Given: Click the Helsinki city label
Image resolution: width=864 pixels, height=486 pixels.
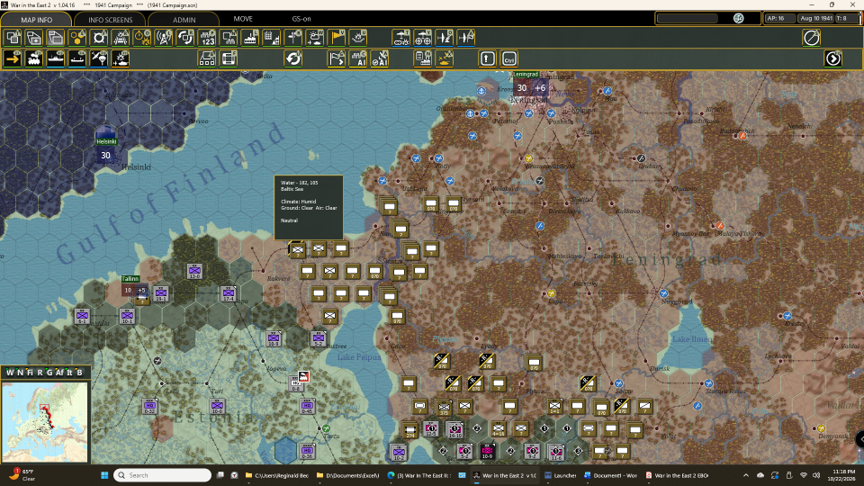Looking at the screenshot, I should [106, 142].
